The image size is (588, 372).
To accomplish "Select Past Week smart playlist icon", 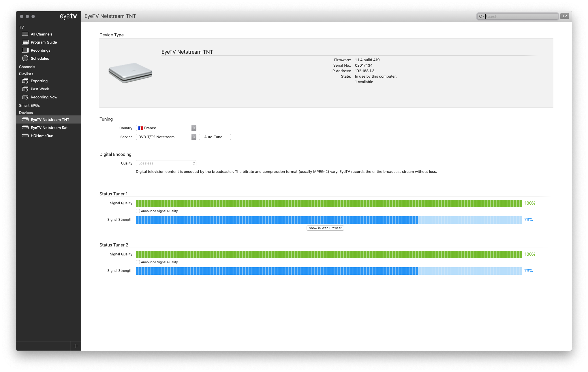I will 25,89.
